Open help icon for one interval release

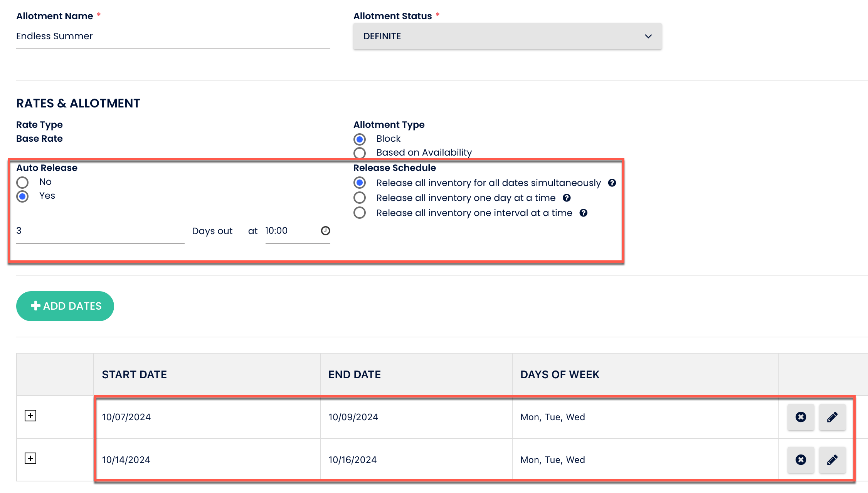pyautogui.click(x=583, y=213)
